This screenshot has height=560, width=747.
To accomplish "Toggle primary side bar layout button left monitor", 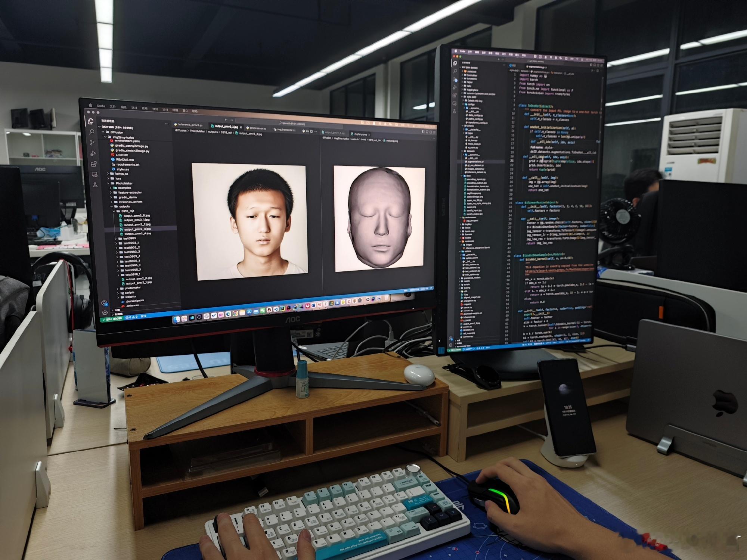I will click(x=423, y=131).
